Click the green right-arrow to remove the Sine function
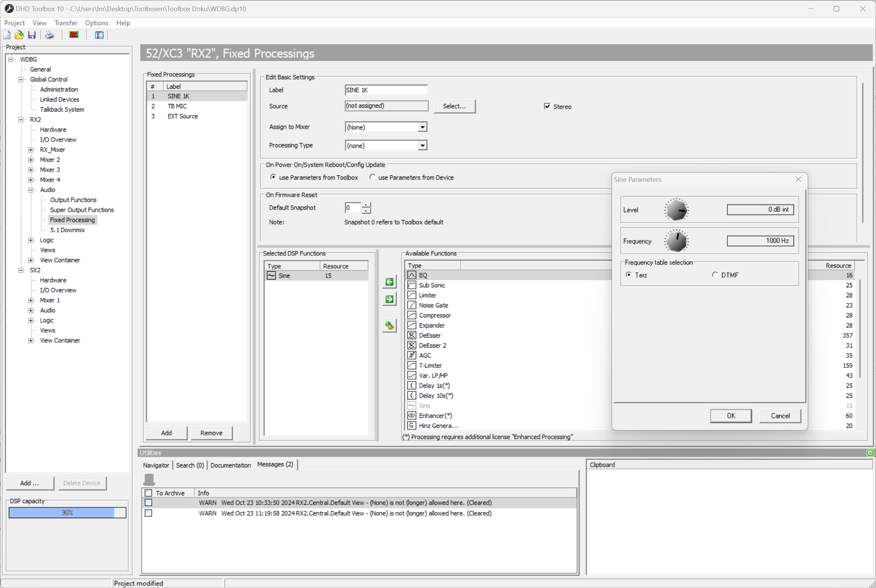The image size is (876, 588). 389,299
